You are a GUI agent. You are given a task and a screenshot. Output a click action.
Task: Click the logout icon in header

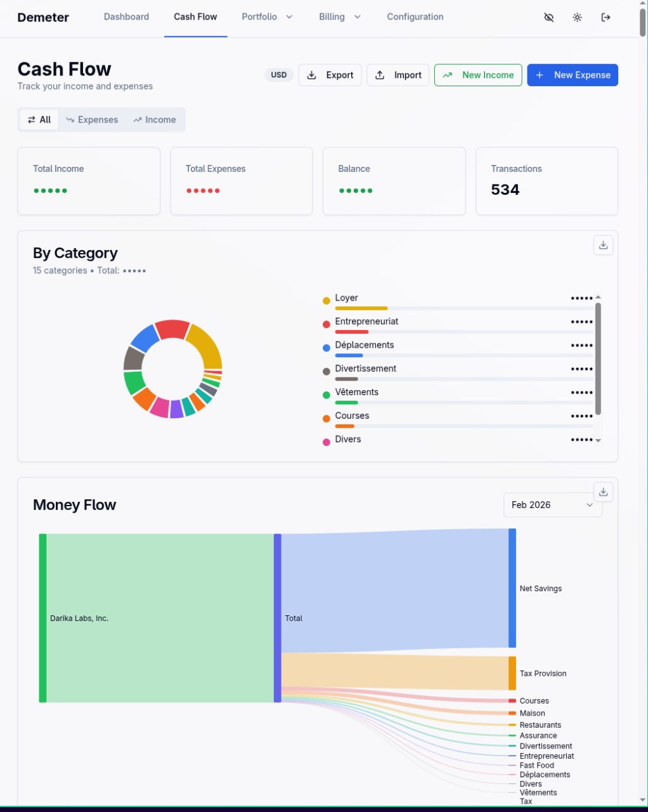pyautogui.click(x=606, y=17)
